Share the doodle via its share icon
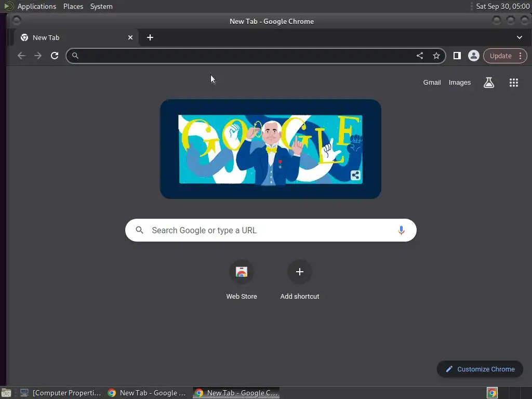This screenshot has width=532, height=399. tap(355, 175)
